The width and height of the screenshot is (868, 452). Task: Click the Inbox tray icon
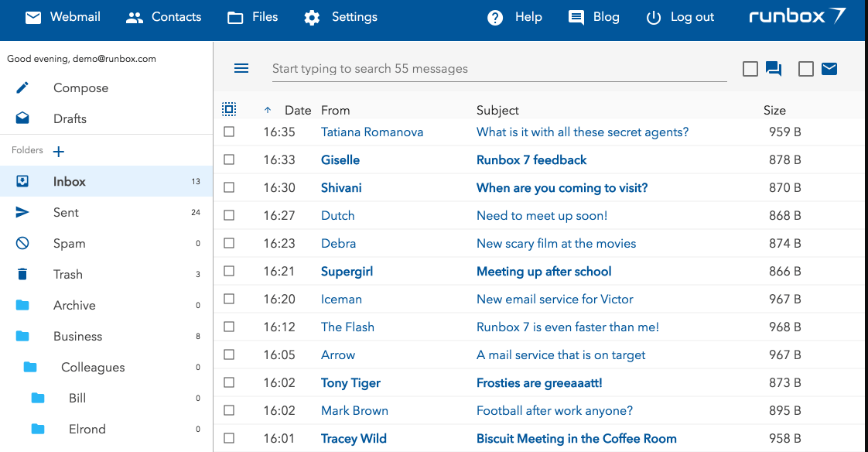[x=22, y=181]
